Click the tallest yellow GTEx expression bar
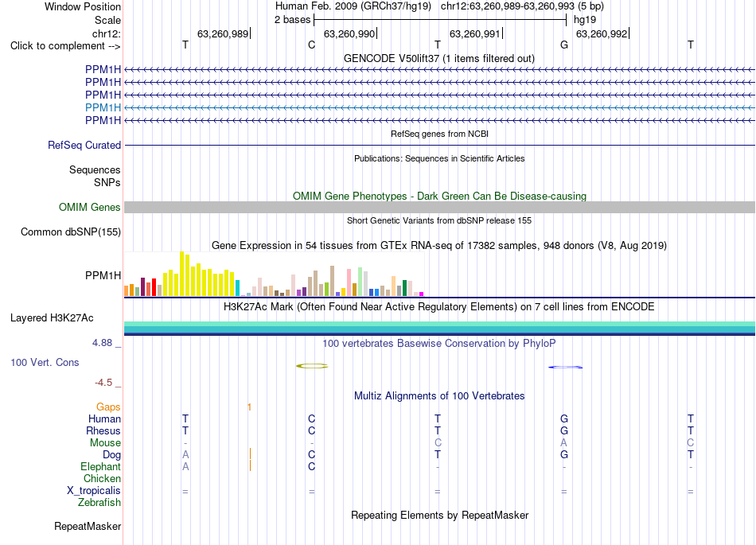The image size is (756, 545). click(x=181, y=274)
